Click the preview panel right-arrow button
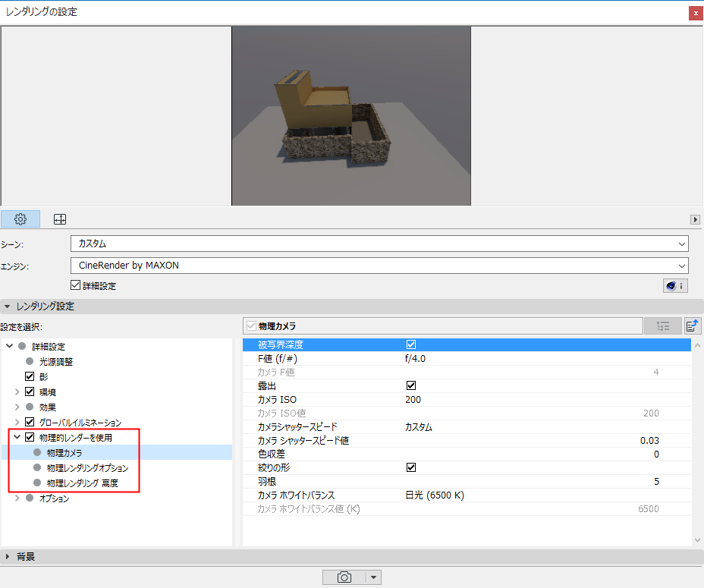This screenshot has height=588, width=704. [x=695, y=220]
